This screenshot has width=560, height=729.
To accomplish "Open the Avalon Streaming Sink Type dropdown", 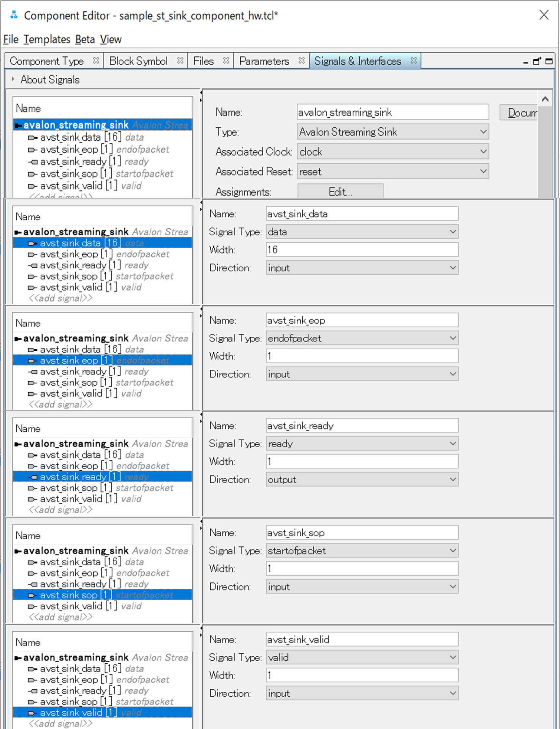I will 392,132.
